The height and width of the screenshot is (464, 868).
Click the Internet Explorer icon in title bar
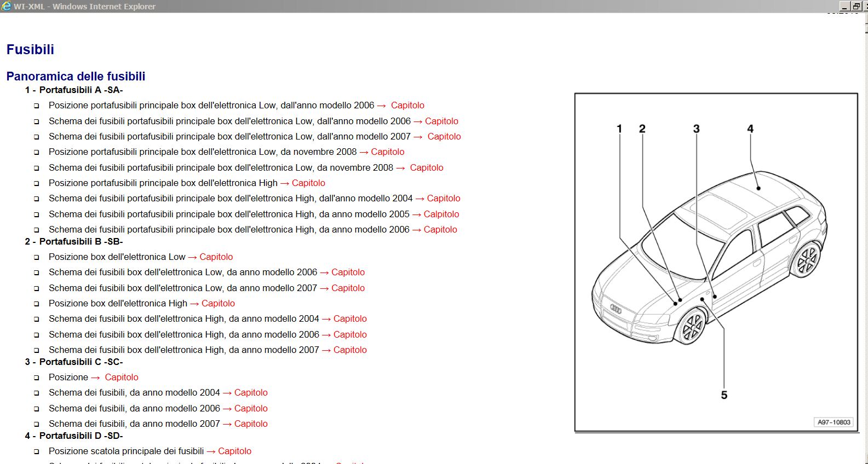(x=7, y=6)
